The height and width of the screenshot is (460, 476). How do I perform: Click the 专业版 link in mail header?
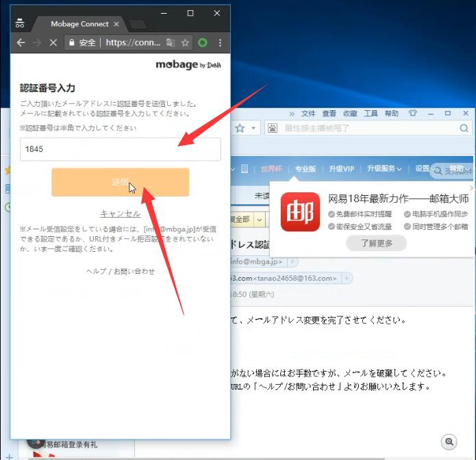305,169
